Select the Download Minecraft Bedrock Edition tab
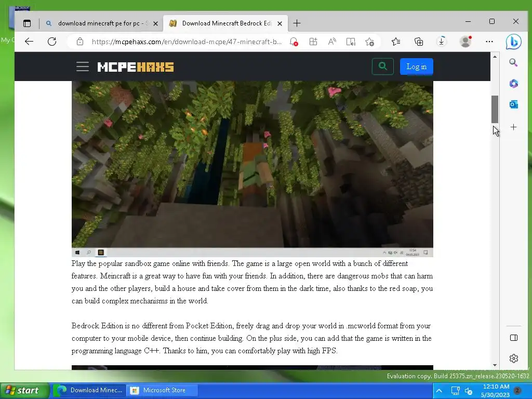The width and height of the screenshot is (532, 399). click(x=225, y=23)
